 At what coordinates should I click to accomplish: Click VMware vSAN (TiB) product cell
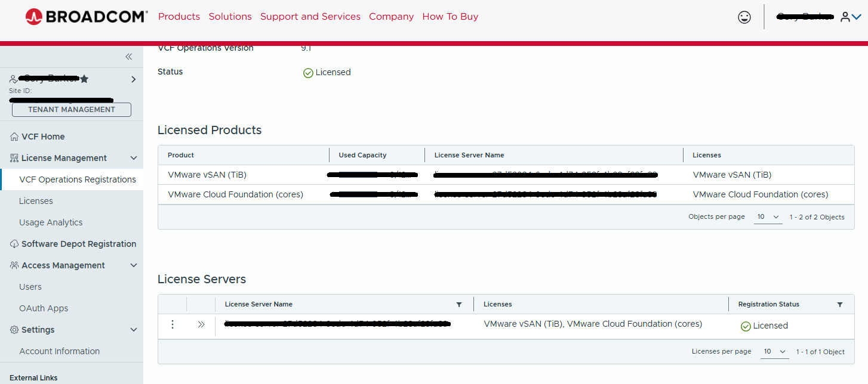point(207,175)
